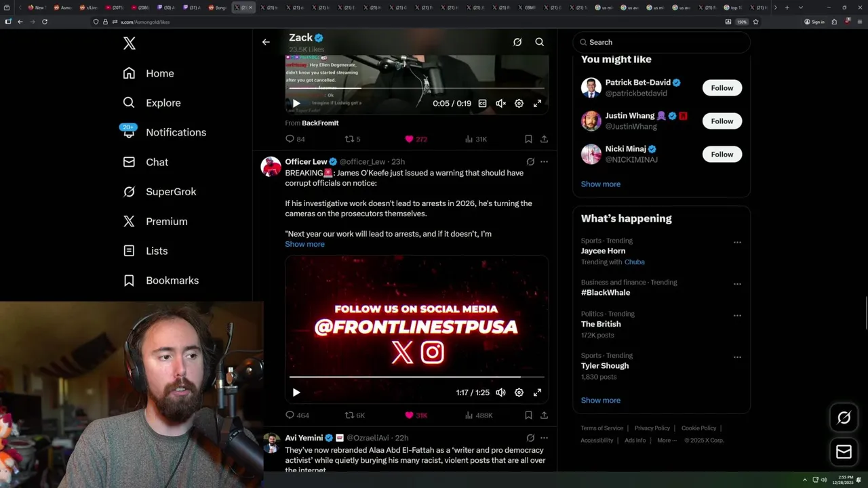Unmute the BackFromIt video
This screenshot has height=488, width=868.
coord(500,104)
